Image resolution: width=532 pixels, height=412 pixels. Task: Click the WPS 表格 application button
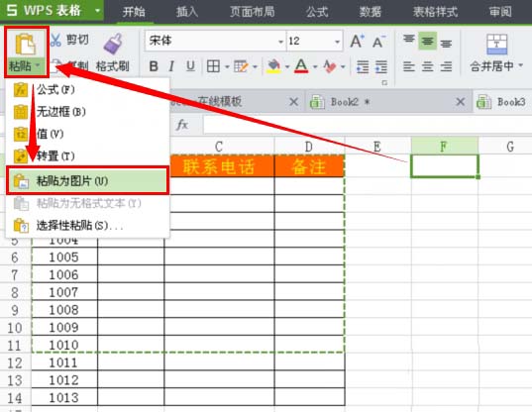tap(52, 11)
